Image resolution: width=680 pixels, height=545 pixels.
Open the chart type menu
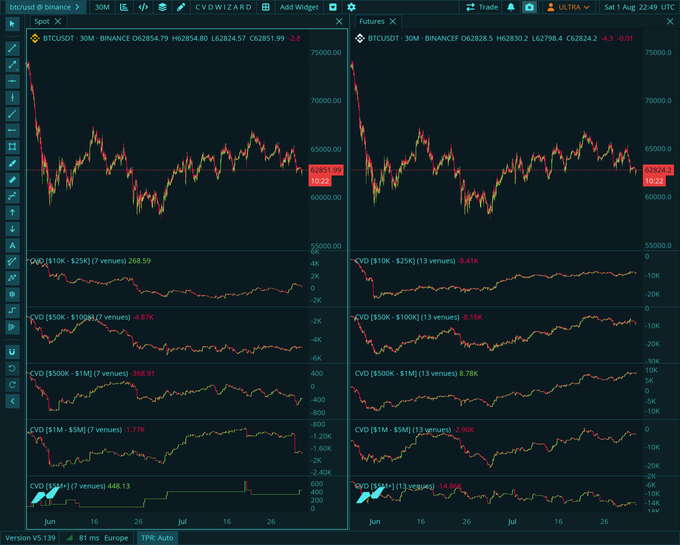[x=124, y=7]
